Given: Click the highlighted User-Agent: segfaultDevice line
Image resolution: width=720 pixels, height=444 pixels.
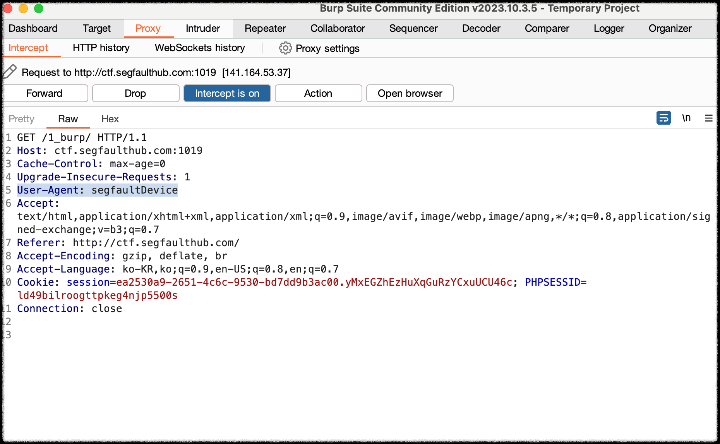Looking at the screenshot, I should point(97,190).
